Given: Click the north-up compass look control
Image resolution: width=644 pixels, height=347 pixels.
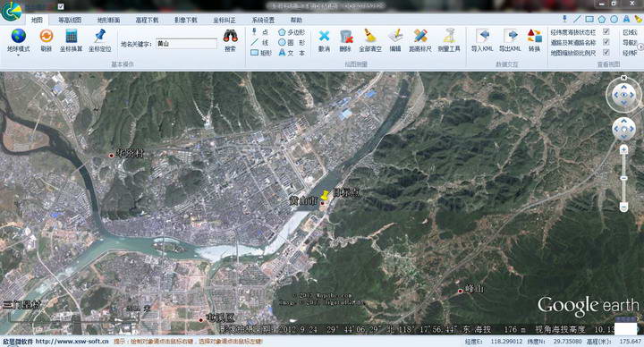Looking at the screenshot, I should click(624, 95).
